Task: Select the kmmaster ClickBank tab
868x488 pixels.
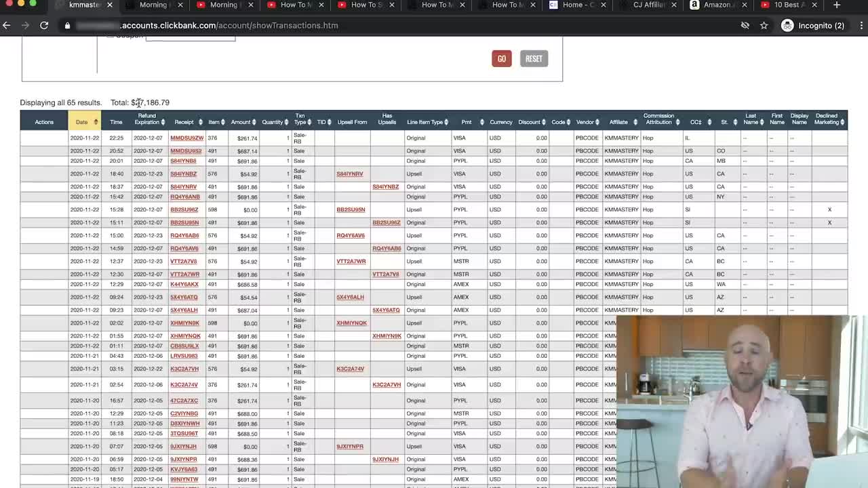Action: pyautogui.click(x=83, y=5)
